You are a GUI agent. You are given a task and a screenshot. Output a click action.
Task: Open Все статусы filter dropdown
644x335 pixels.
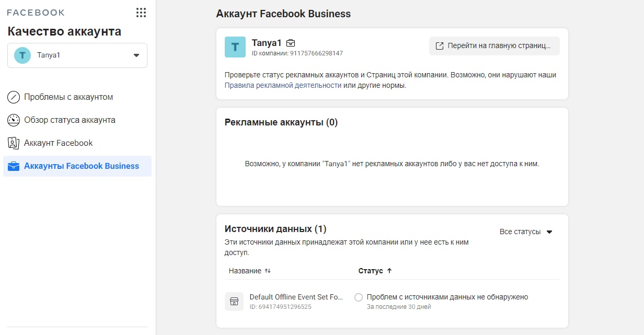click(526, 232)
